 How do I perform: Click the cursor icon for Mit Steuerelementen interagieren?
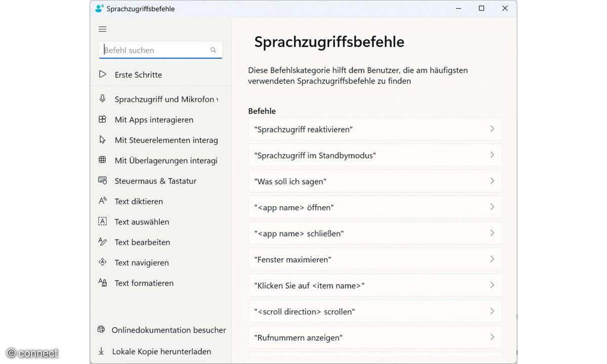coord(102,140)
